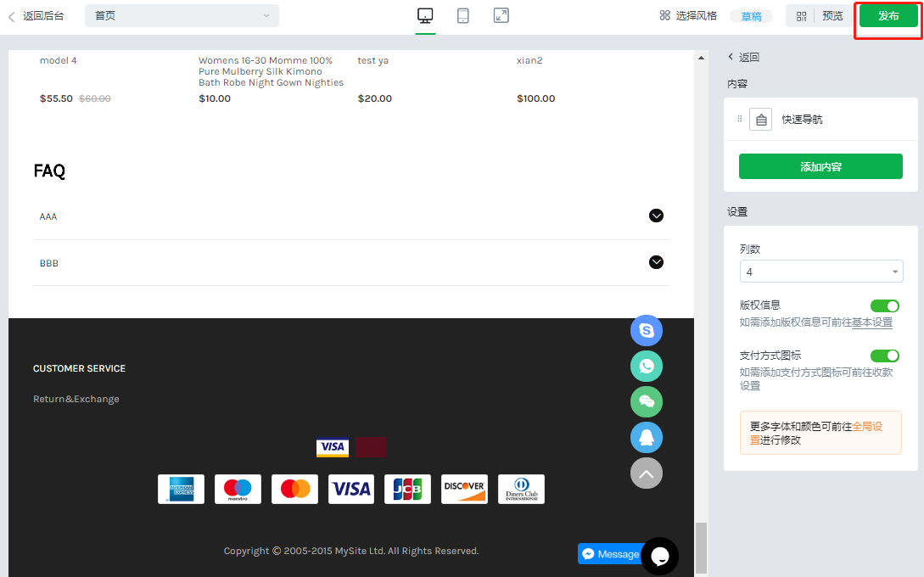Click the FAQ section heading
924x577 pixels.
tap(49, 171)
